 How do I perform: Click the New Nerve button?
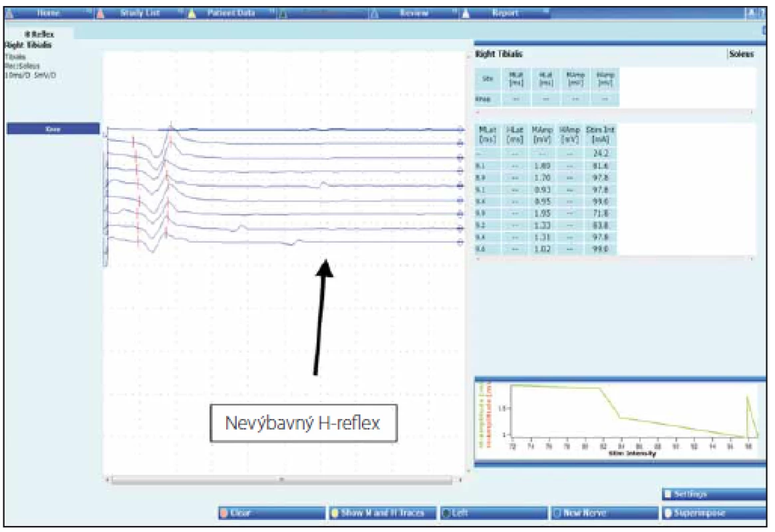point(605,513)
